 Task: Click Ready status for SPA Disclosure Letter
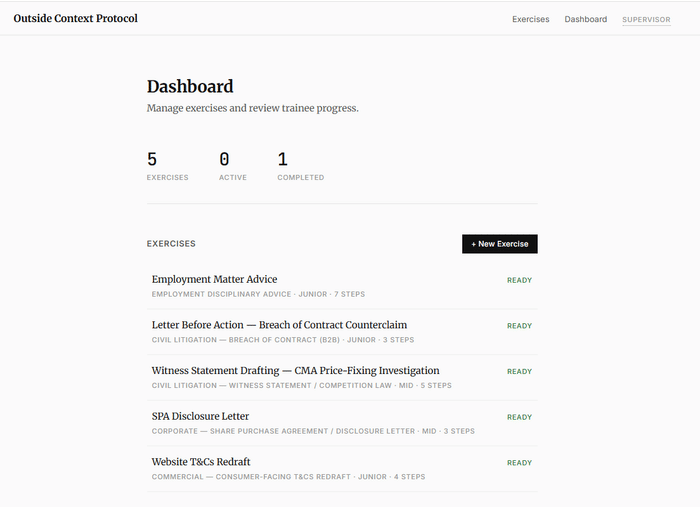[519, 417]
